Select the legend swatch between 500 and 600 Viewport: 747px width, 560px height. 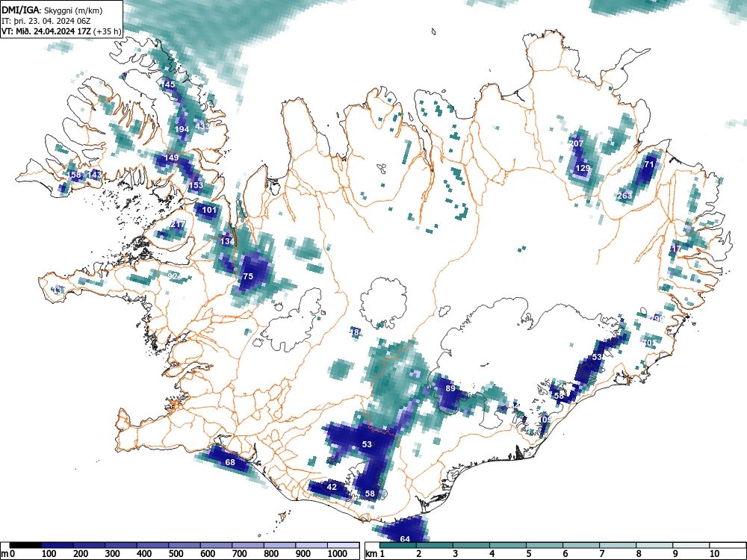185,545
